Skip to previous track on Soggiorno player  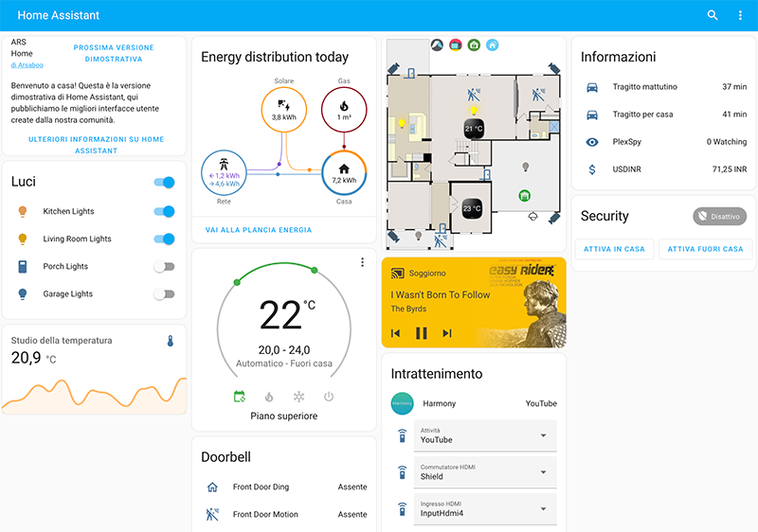pyautogui.click(x=395, y=333)
